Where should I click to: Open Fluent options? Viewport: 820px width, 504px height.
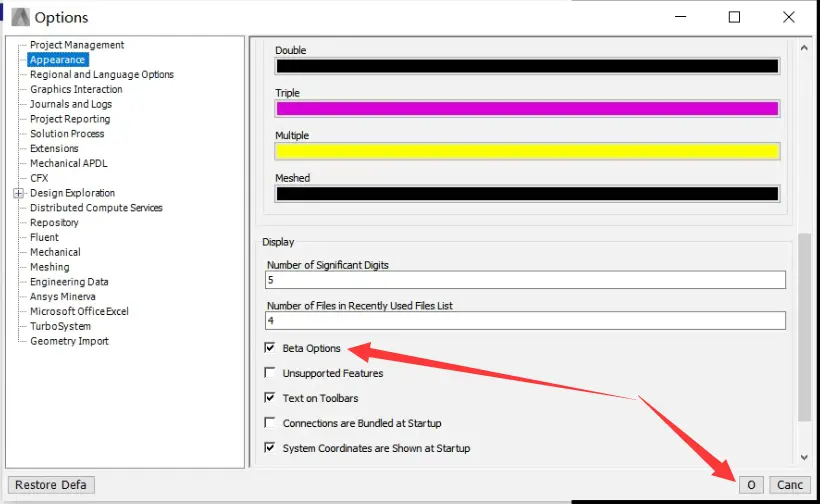[44, 237]
